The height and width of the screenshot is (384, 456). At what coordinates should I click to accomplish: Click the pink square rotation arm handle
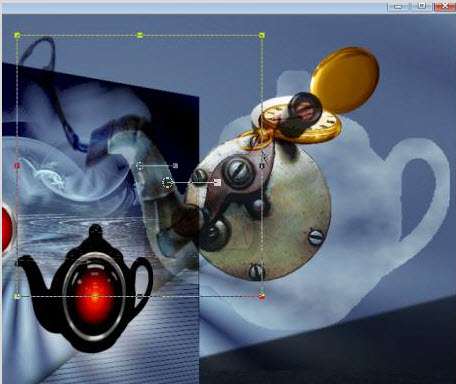217,182
